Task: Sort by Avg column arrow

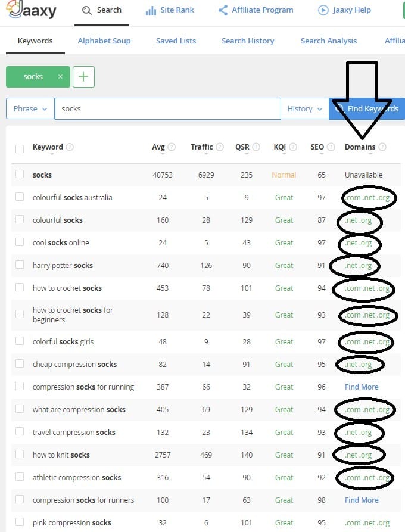Action: coord(163,154)
